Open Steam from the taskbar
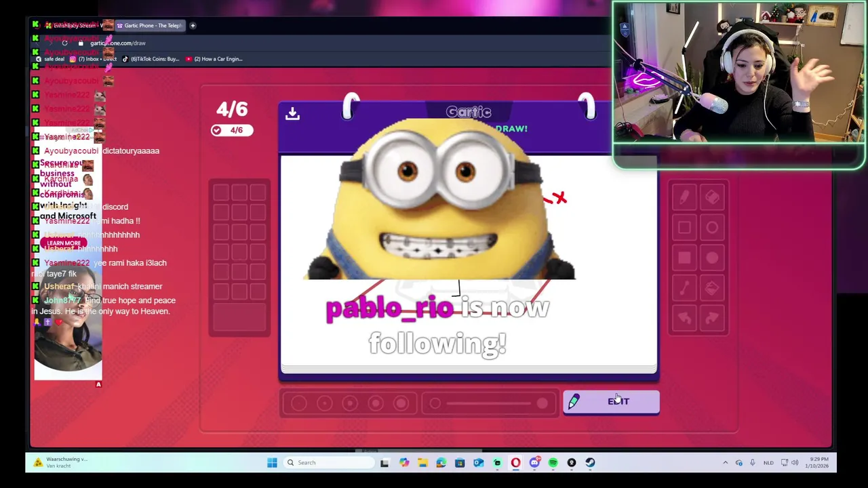868x488 pixels. tap(590, 462)
